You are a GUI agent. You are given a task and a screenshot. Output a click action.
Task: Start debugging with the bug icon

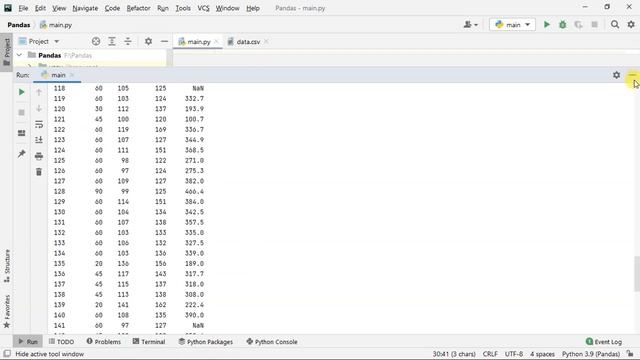562,24
